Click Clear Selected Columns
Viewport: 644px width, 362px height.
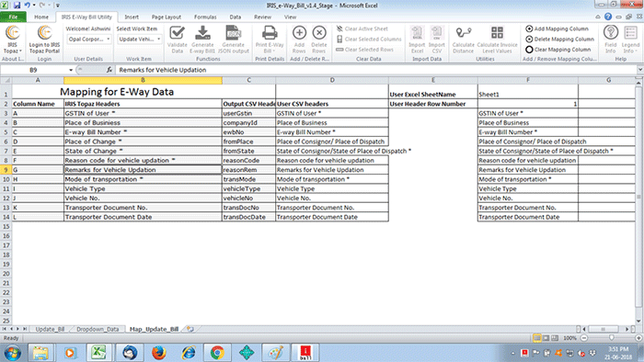[368, 39]
